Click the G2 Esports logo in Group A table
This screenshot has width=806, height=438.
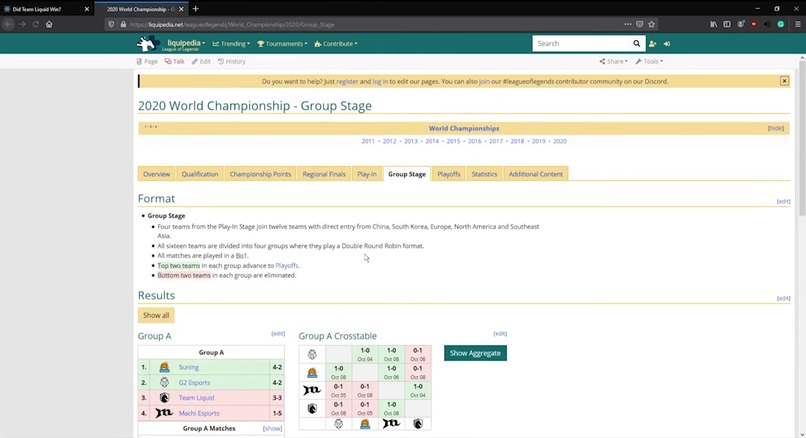164,382
